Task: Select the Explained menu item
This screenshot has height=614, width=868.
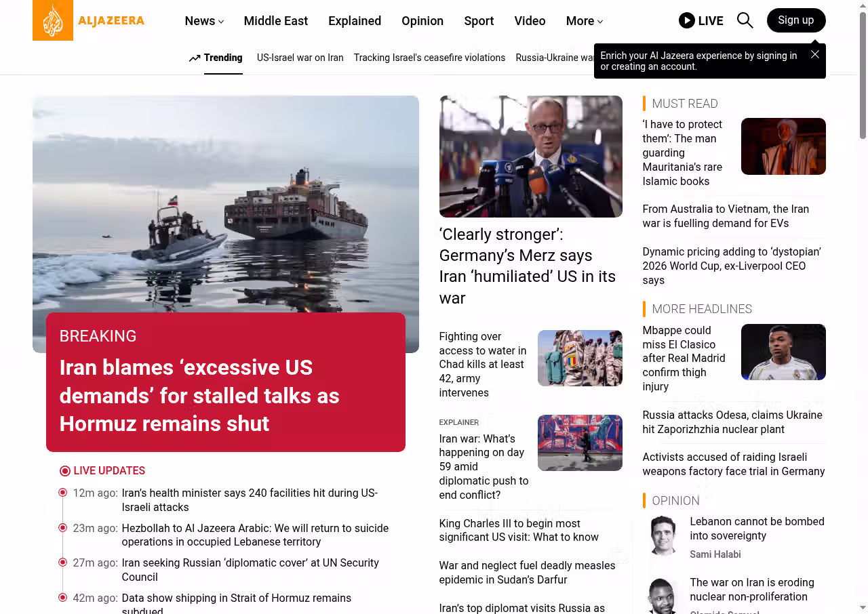Action: point(355,21)
